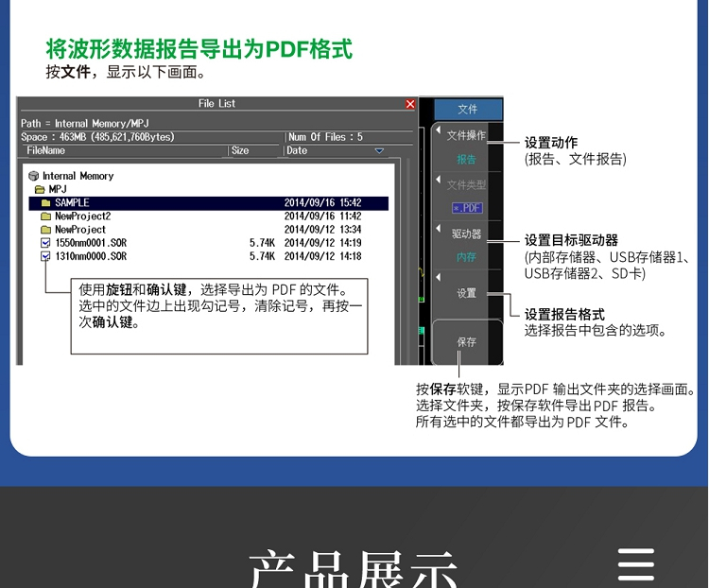
Task: Choose the 设置 soft key
Action: 467,293
